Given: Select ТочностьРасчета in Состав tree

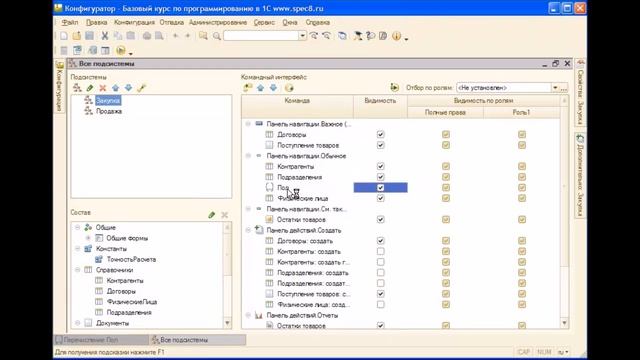Looking at the screenshot, I should (x=131, y=259).
